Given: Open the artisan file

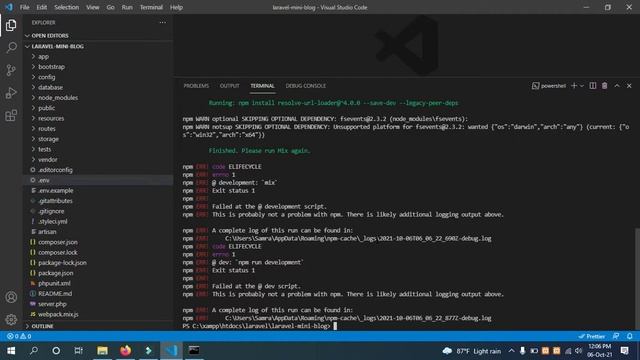Looking at the screenshot, I should pos(98,231).
